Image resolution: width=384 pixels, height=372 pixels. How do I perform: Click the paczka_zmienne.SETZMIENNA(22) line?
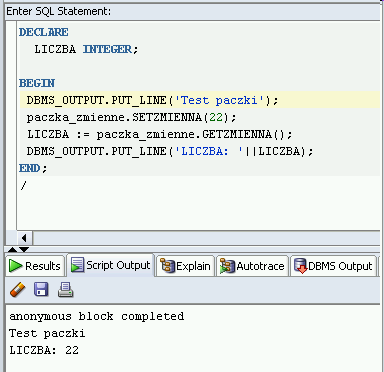pos(131,117)
